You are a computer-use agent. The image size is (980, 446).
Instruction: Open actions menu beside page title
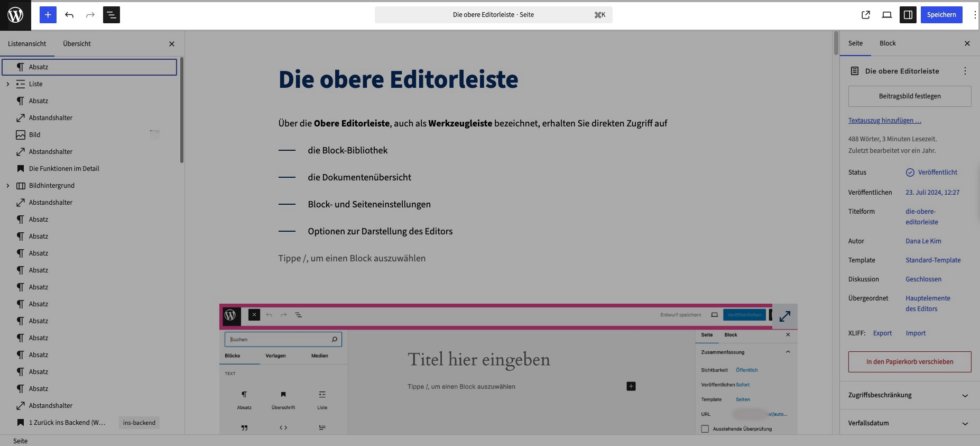coord(965,71)
